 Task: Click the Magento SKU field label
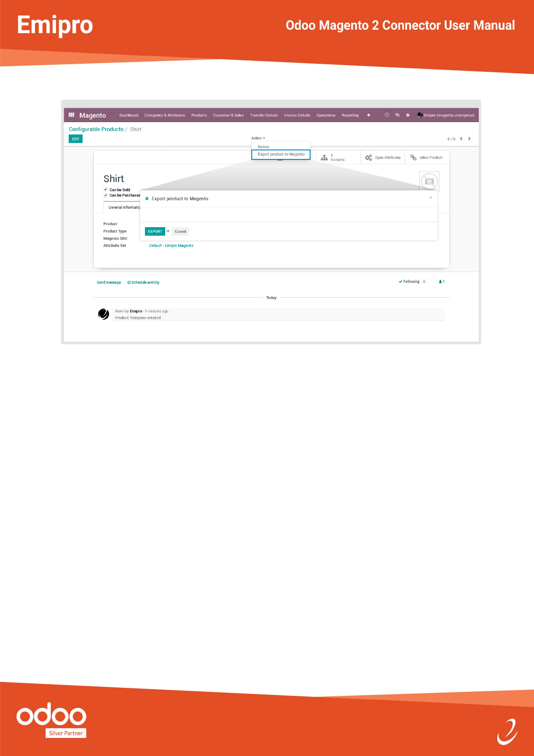click(115, 238)
